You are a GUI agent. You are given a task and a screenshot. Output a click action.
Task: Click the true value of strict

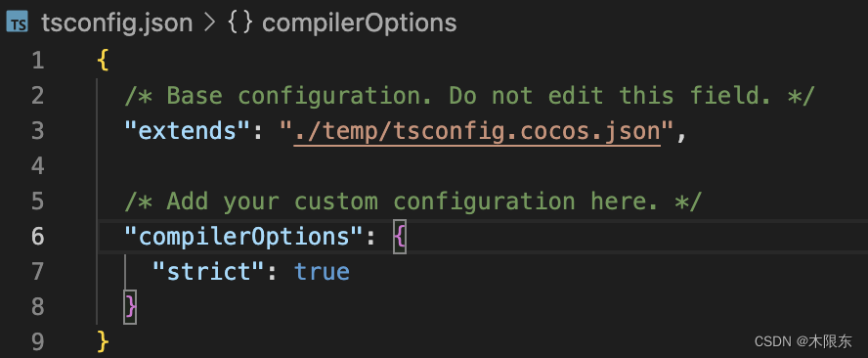coord(323,272)
